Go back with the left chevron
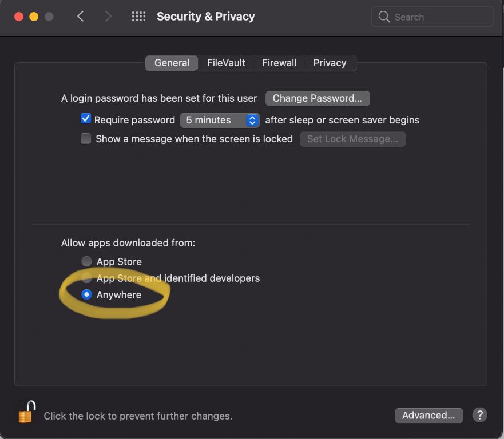 [x=81, y=17]
